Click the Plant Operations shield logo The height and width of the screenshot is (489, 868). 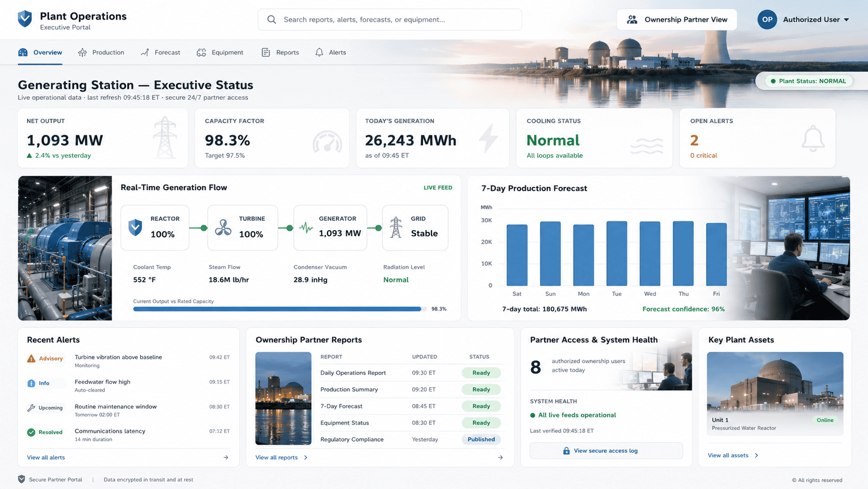pos(24,19)
